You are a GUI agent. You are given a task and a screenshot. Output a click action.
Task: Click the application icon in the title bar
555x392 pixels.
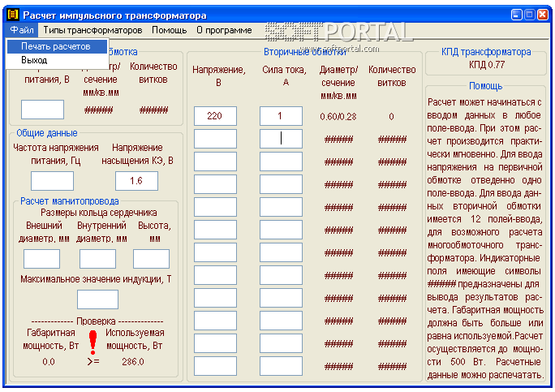(x=13, y=15)
